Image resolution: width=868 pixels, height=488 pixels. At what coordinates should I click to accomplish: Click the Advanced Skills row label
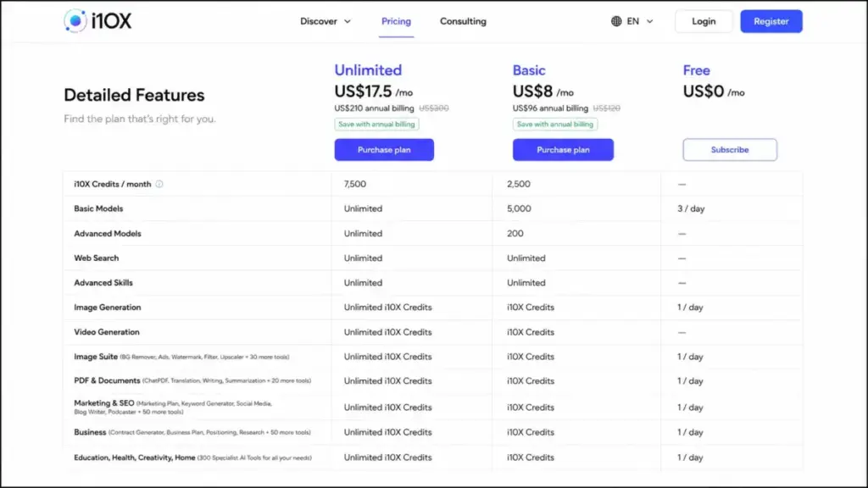(103, 283)
